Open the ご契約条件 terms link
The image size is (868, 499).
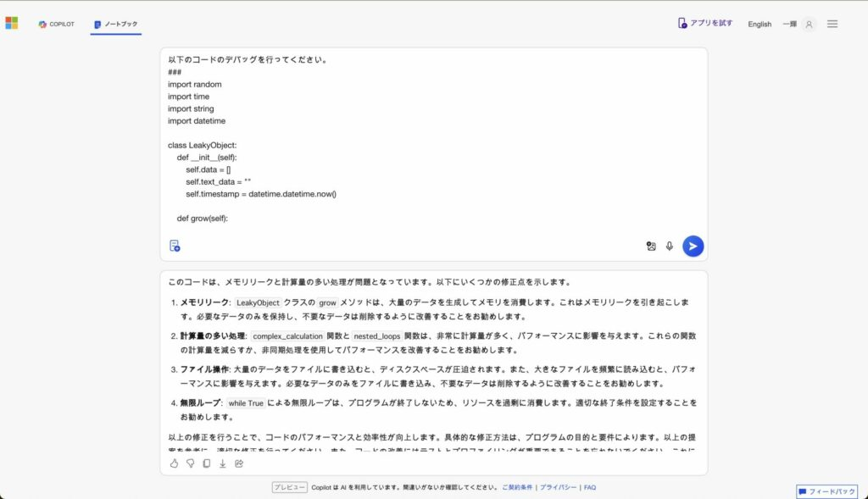516,488
